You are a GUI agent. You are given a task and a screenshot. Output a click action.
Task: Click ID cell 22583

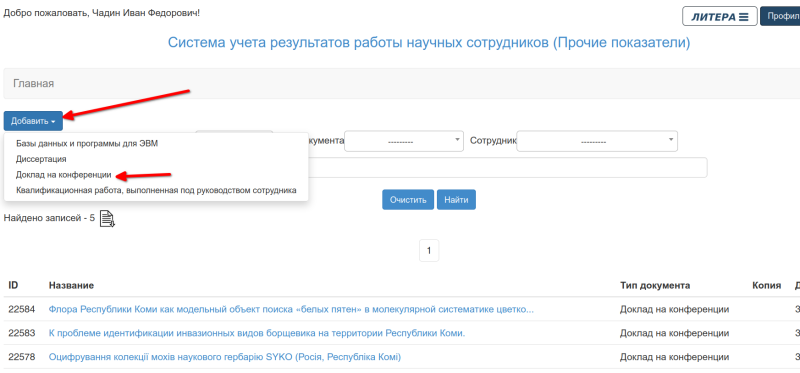click(21, 333)
